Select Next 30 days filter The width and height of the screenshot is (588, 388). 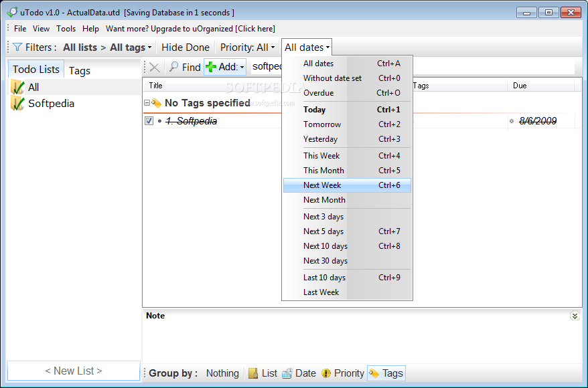pos(348,261)
